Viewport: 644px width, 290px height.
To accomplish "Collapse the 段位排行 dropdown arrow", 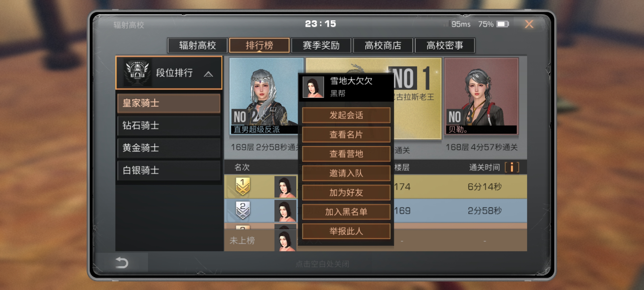I will [x=208, y=74].
